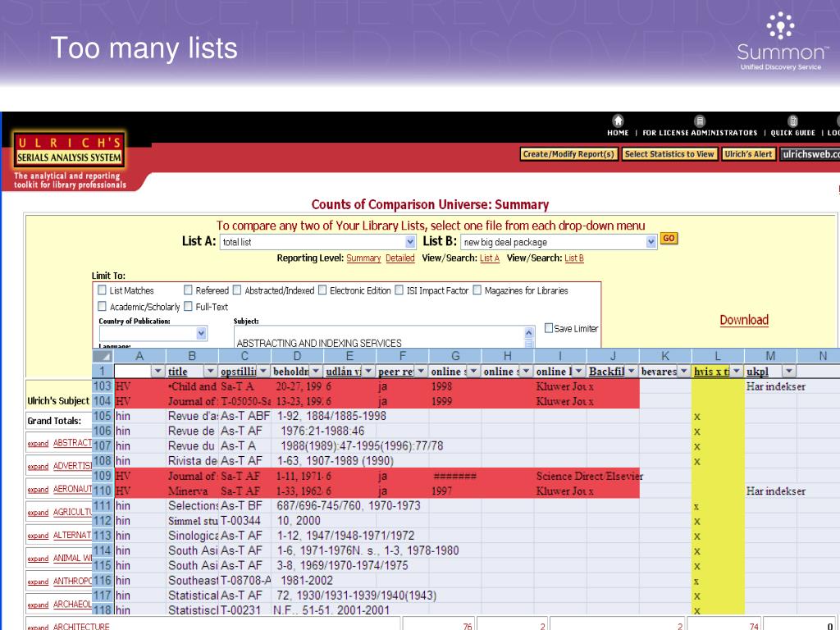Click the GO button

coord(669,239)
